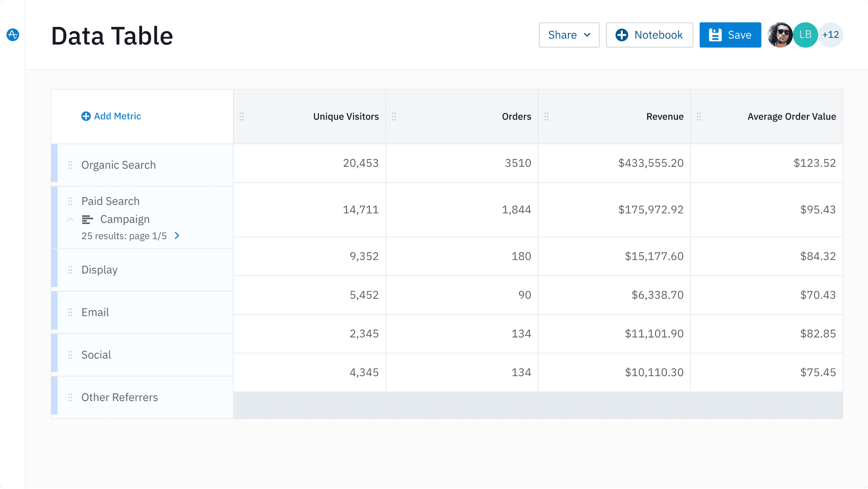The image size is (868, 489).
Task: Go to next page of Campaign results
Action: click(x=177, y=236)
